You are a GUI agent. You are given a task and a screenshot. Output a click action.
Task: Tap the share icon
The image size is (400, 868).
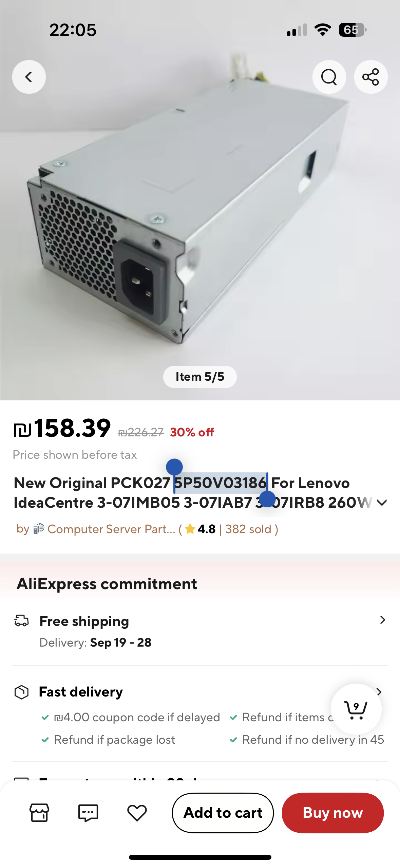point(371,77)
